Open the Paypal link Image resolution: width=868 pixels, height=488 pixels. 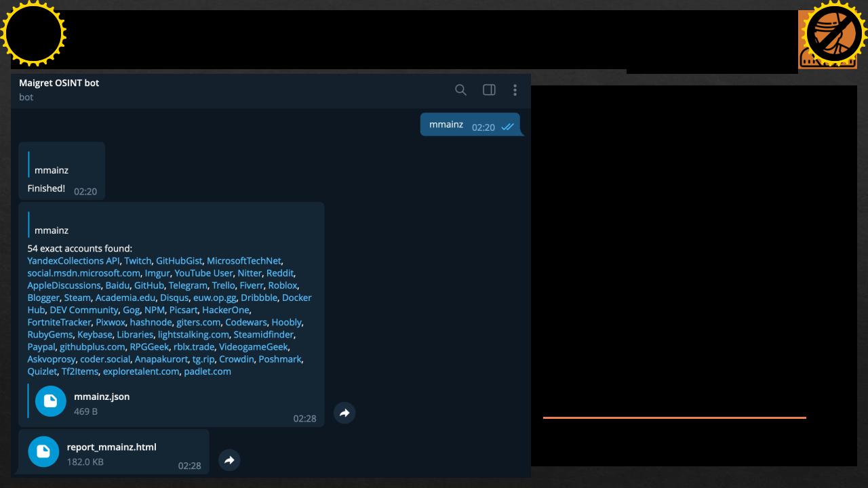tap(41, 346)
